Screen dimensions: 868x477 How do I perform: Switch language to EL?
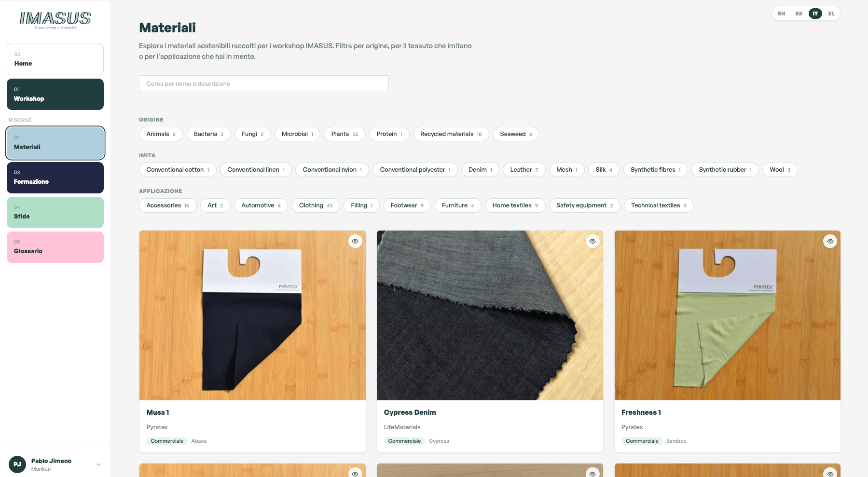pos(831,14)
